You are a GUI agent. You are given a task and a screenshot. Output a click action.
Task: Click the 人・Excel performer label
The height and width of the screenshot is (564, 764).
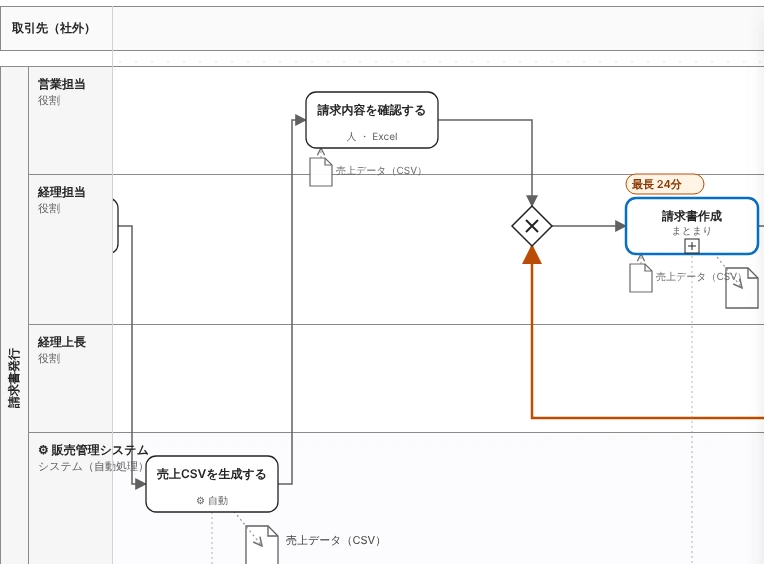372,137
